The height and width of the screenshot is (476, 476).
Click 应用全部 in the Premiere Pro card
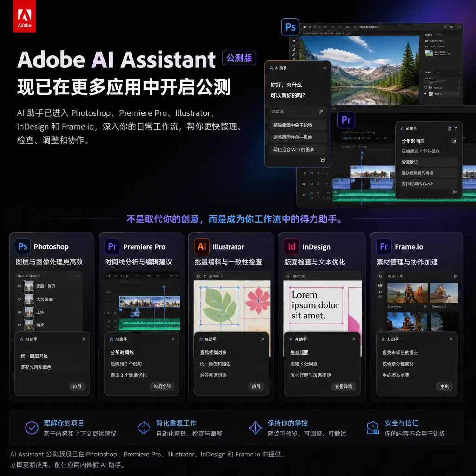click(162, 386)
